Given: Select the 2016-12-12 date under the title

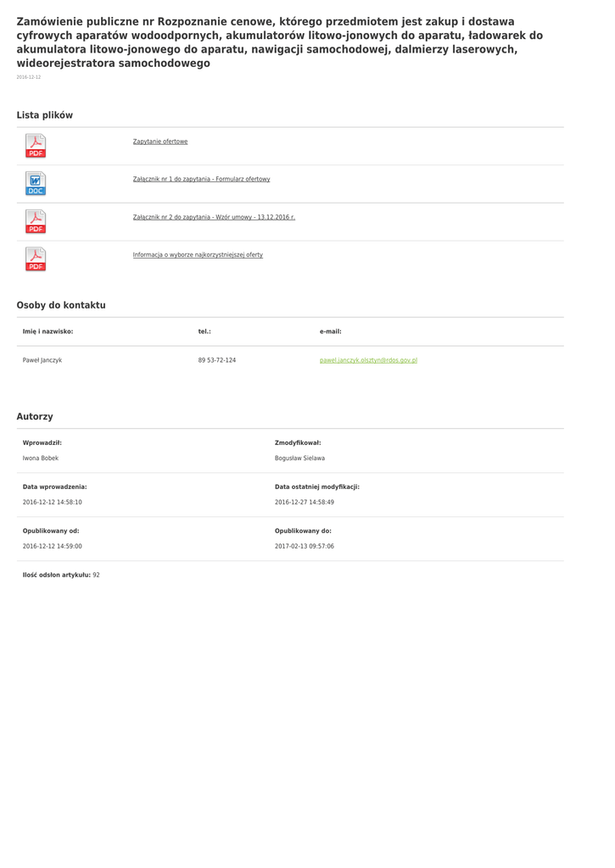Looking at the screenshot, I should coord(29,77).
